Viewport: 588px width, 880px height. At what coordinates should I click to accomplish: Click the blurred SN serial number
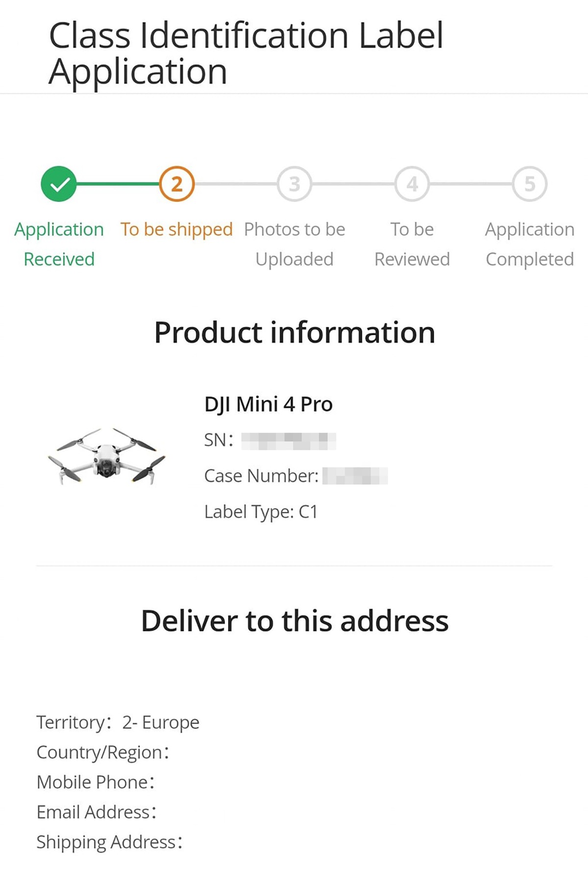[289, 440]
